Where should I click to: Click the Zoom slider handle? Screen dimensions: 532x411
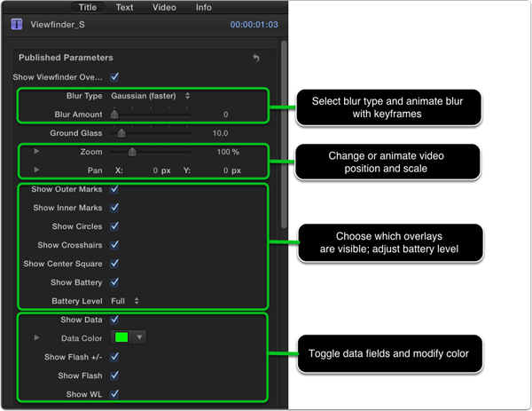coord(132,152)
